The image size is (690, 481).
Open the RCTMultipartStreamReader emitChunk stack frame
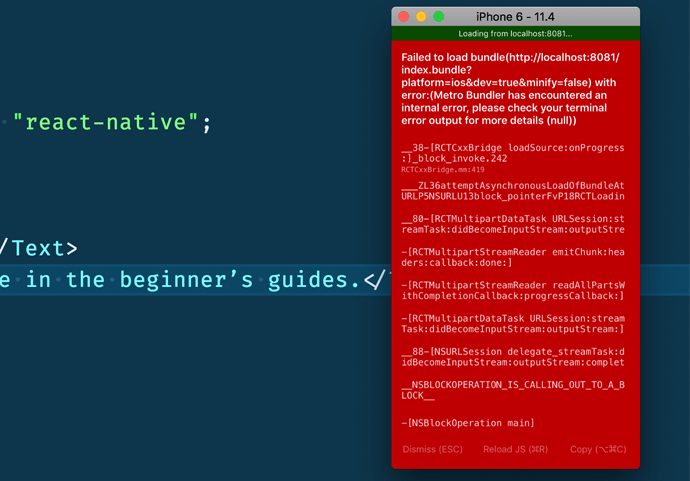tap(513, 257)
